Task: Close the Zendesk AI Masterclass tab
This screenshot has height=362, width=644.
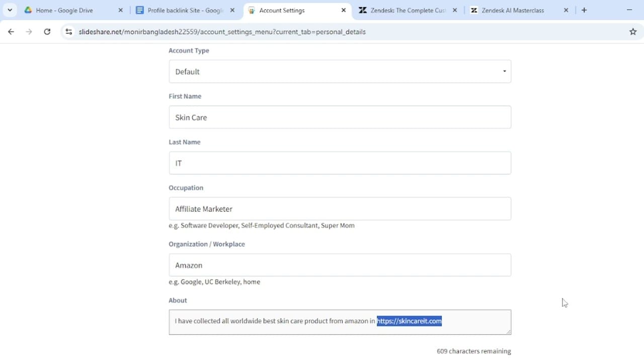Action: (566, 10)
